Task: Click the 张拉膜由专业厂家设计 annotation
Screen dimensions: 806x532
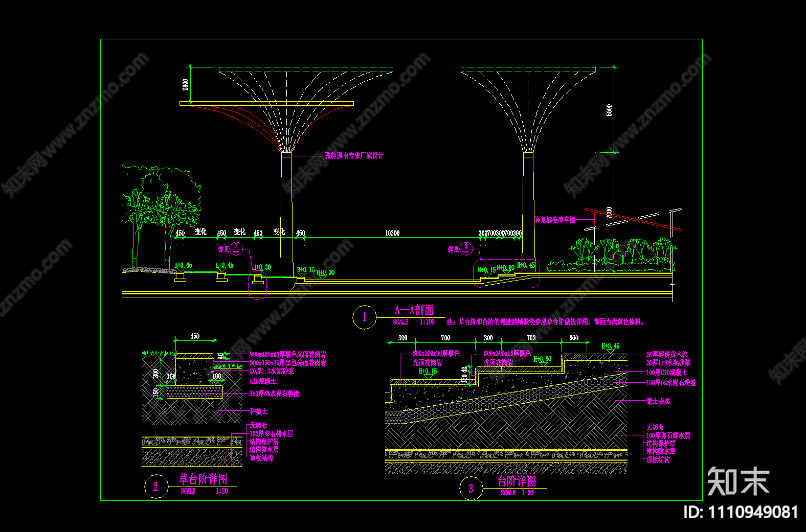Action: [x=354, y=155]
